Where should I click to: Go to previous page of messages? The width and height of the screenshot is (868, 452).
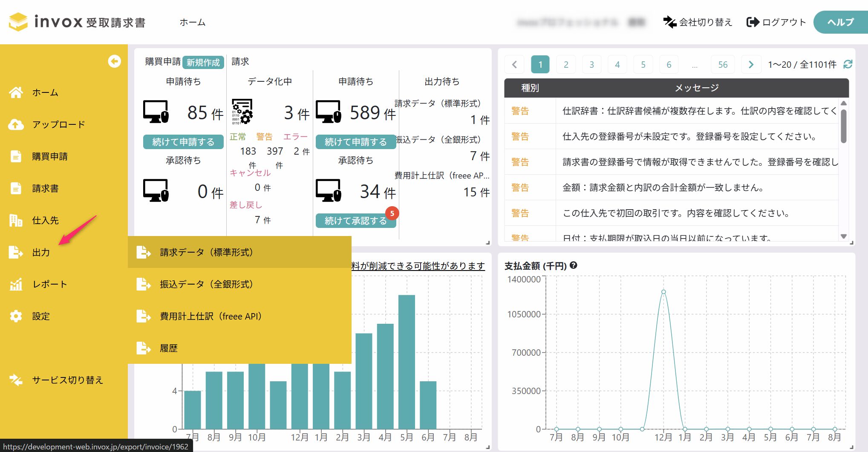click(514, 65)
